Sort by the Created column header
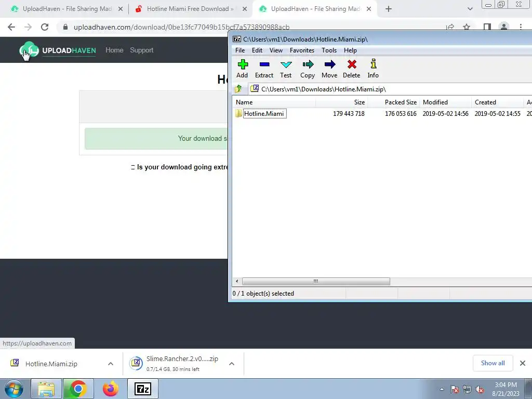Viewport: 532px width, 399px height. point(497,102)
